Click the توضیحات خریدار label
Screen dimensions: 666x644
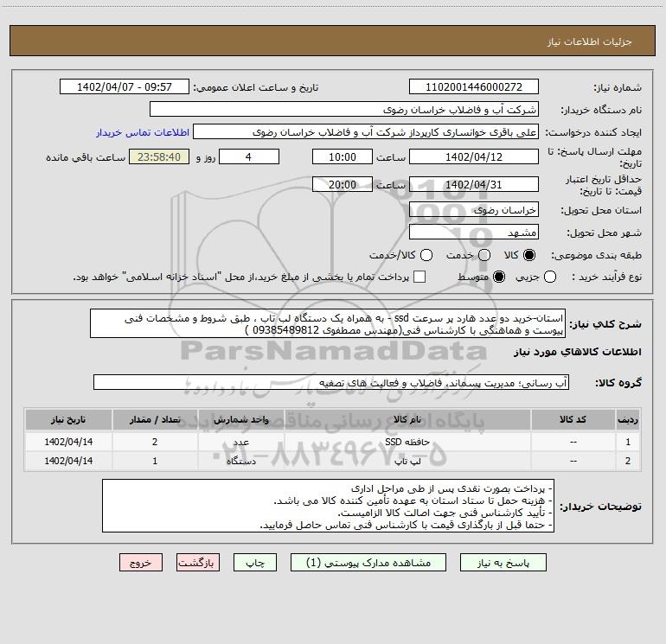click(600, 507)
